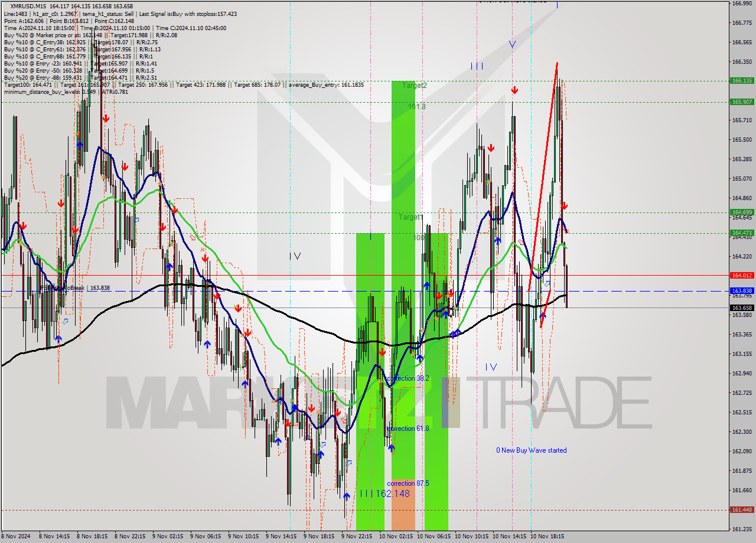Click the '9 Nov 10:15' time axis label
This screenshot has width=756, height=543.
pos(243,537)
